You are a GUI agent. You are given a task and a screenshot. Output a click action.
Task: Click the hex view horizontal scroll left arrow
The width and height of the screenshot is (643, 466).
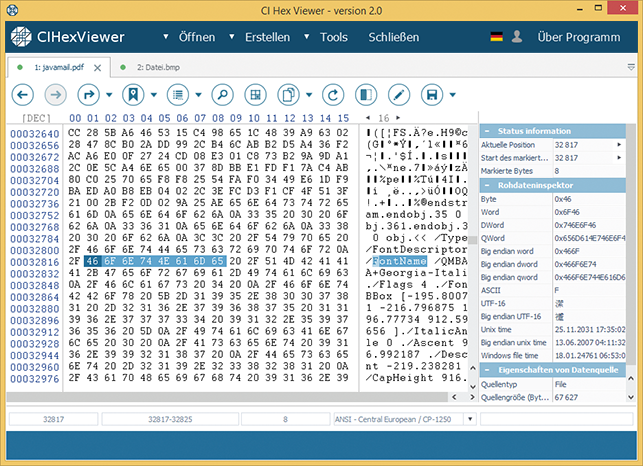point(454,397)
